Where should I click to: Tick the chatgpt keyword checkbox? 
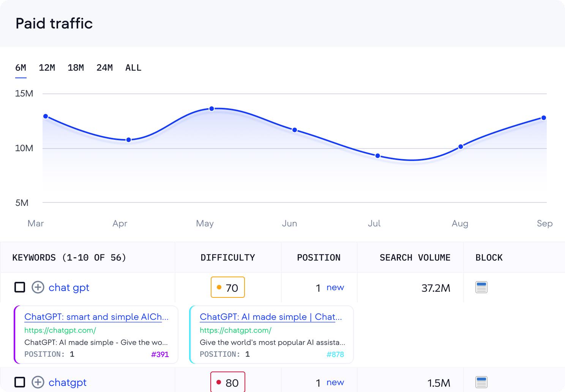(x=20, y=382)
